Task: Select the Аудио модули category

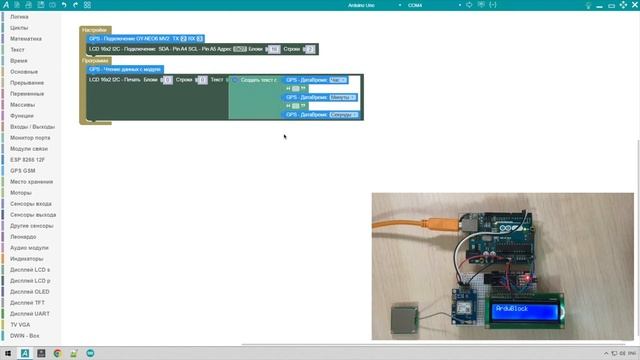Action: [x=29, y=248]
